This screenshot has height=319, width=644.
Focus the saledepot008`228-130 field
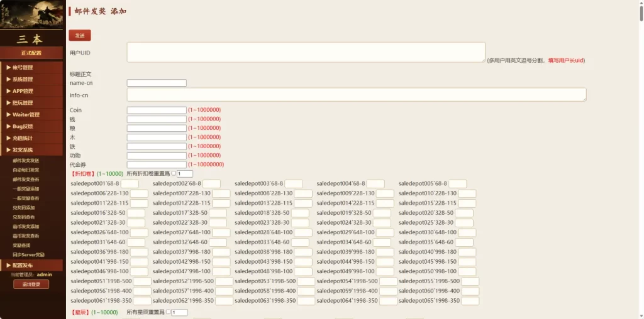tap(303, 193)
